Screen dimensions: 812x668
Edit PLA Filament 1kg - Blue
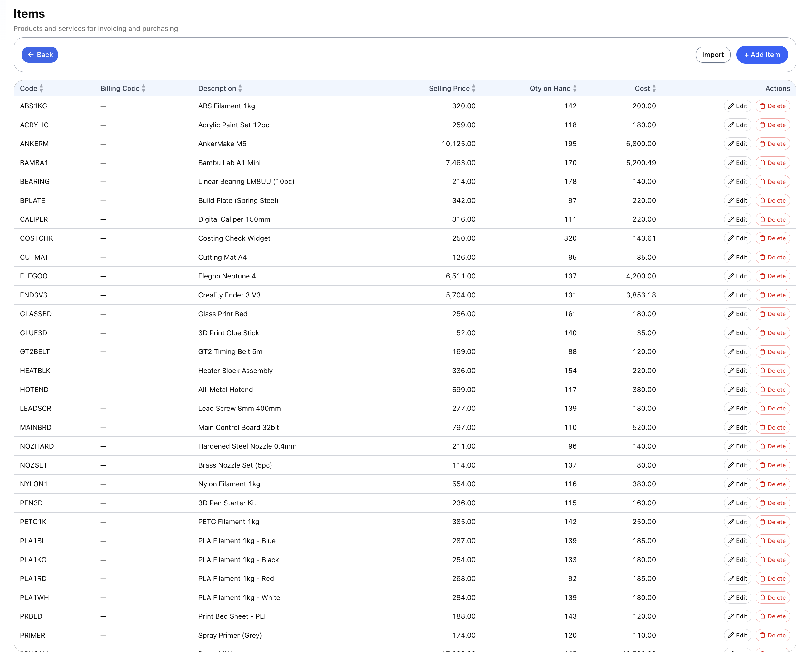737,541
